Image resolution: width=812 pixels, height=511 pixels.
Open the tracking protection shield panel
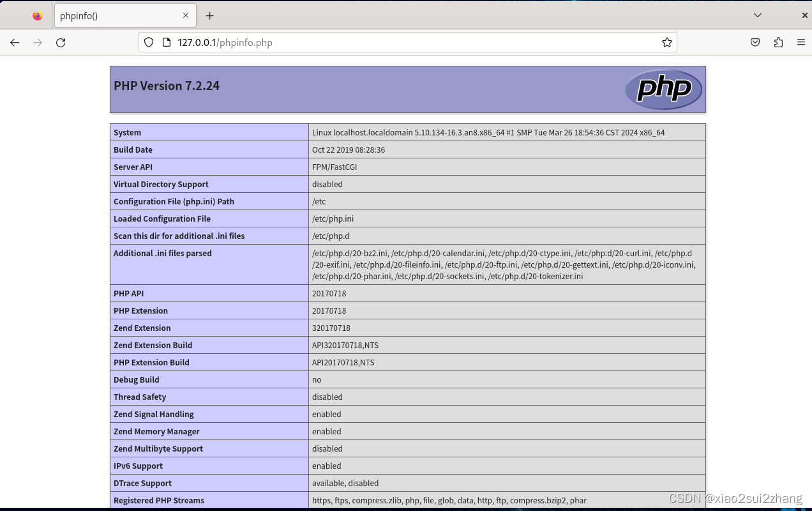(148, 42)
